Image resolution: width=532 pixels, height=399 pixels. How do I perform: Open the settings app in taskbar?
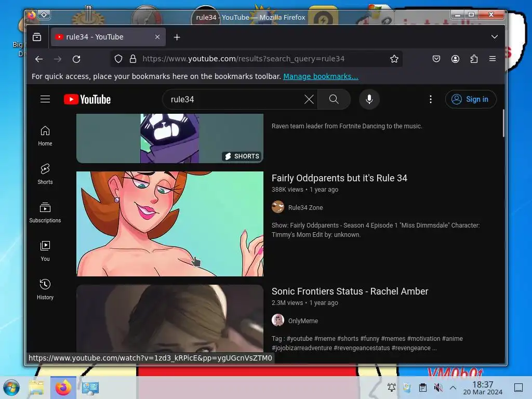click(90, 388)
